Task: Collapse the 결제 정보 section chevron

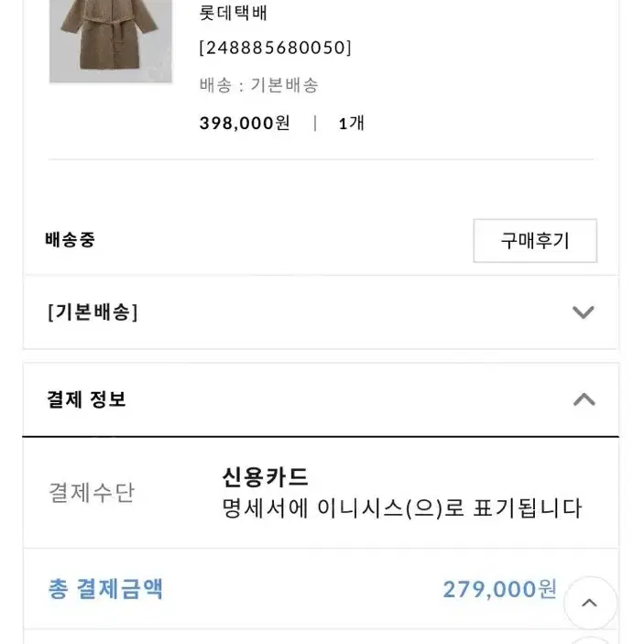Action: tap(584, 399)
